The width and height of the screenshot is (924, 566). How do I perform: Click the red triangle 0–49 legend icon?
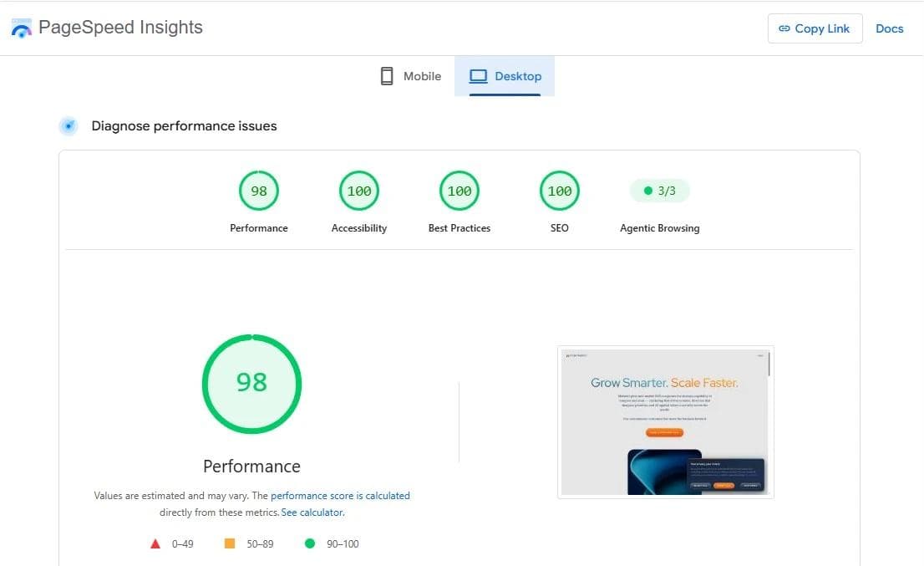click(155, 543)
